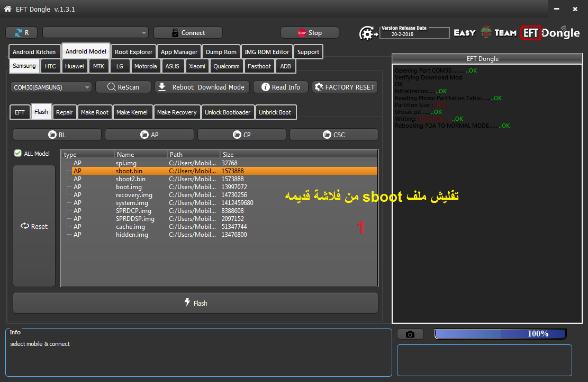
Task: Switch to Dump Rom tab
Action: click(221, 52)
